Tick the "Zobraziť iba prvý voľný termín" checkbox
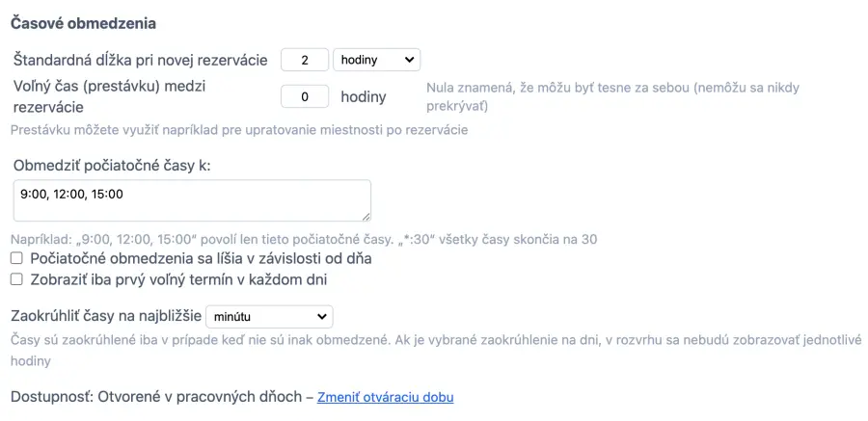868x421 pixels. [x=16, y=279]
